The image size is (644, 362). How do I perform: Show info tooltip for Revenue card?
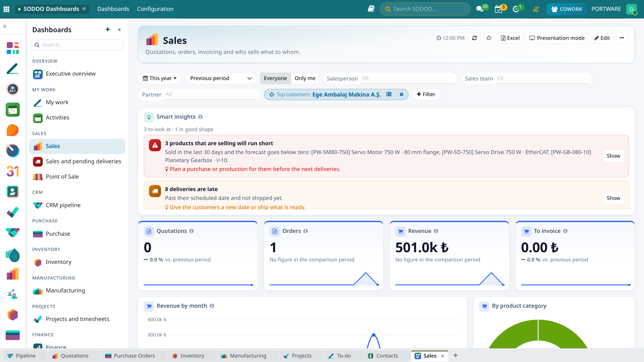[436, 231]
